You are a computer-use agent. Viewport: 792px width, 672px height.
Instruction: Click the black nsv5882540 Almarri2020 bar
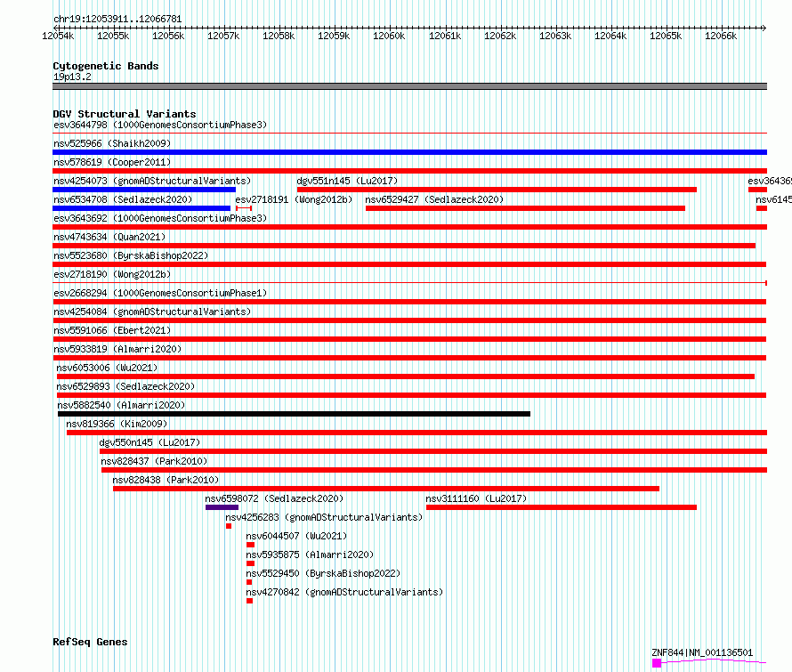[294, 414]
